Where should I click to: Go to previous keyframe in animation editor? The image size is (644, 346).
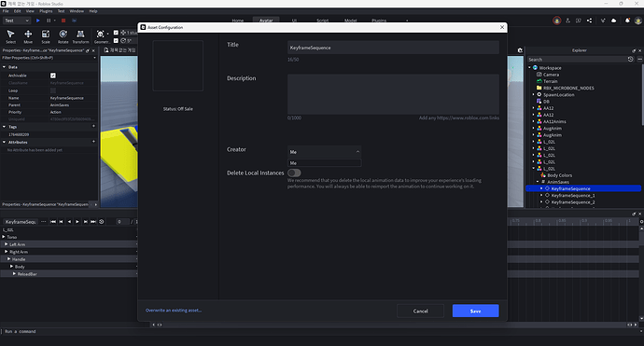click(x=61, y=222)
